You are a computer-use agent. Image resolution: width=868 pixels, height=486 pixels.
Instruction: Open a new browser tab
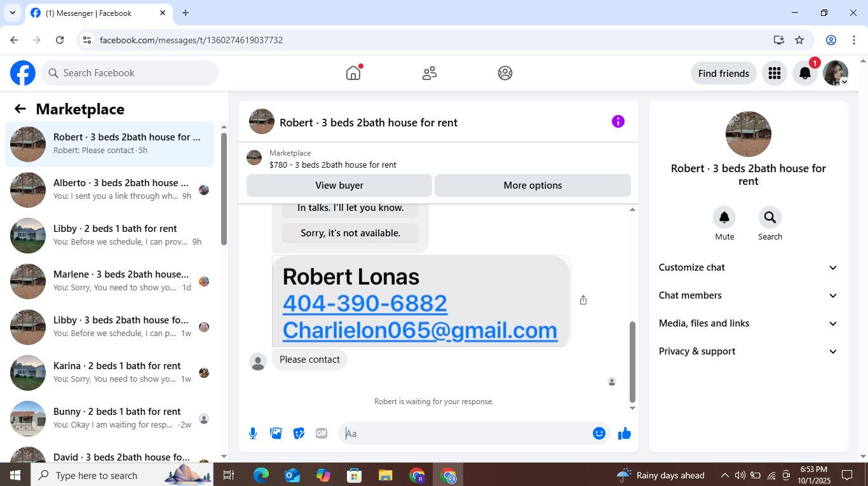click(x=186, y=13)
